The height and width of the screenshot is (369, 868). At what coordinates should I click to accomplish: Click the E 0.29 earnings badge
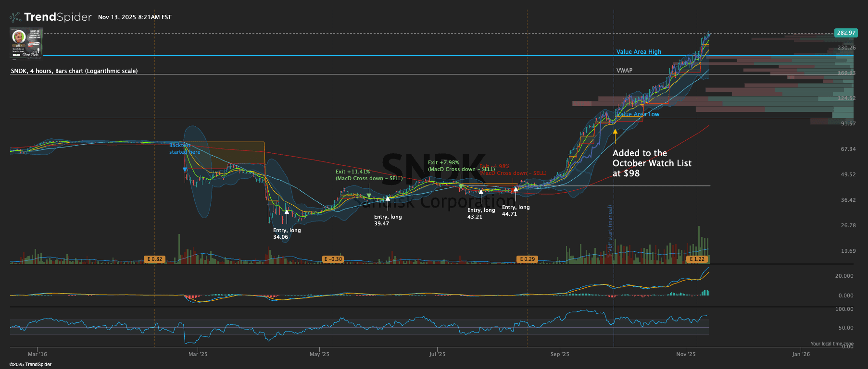tap(527, 259)
